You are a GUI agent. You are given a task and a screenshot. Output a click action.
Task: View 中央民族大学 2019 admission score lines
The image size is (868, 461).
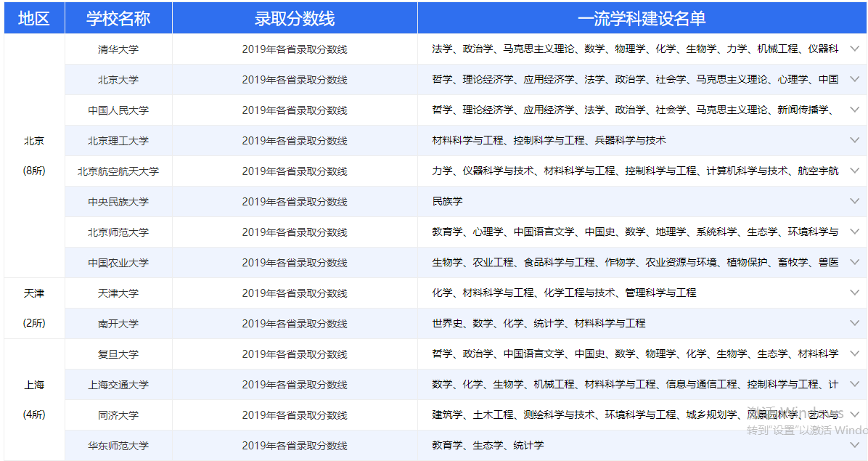(x=295, y=201)
